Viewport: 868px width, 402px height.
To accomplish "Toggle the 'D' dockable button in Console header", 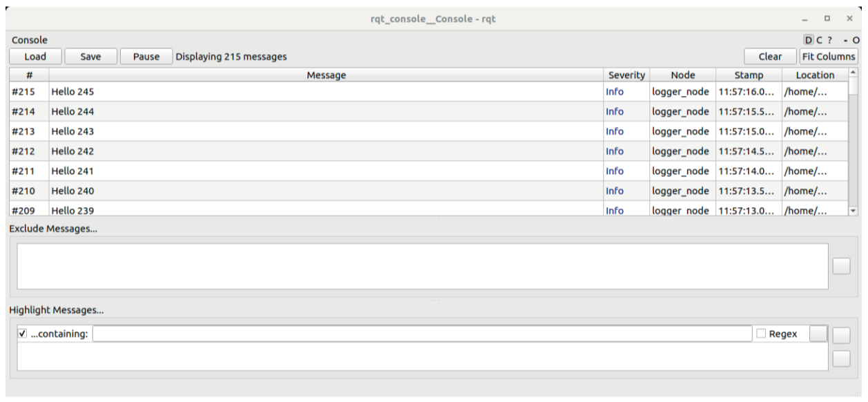I will click(809, 41).
